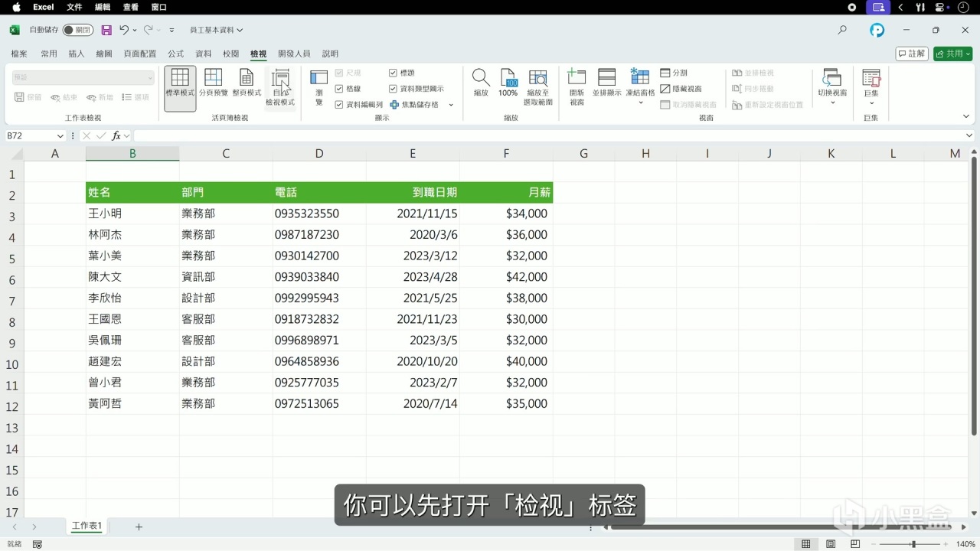
Task: Uncheck 格線 gridlines checkbox
Action: (339, 89)
